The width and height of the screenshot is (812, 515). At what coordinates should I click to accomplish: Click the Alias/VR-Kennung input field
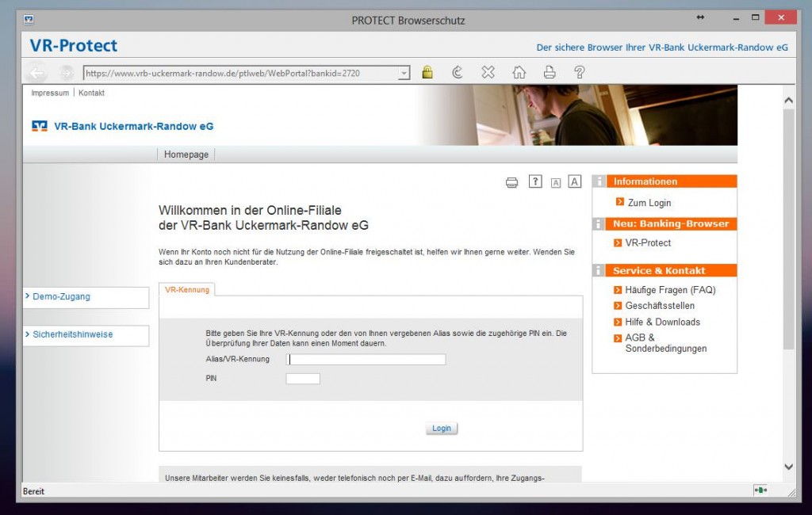pyautogui.click(x=366, y=359)
